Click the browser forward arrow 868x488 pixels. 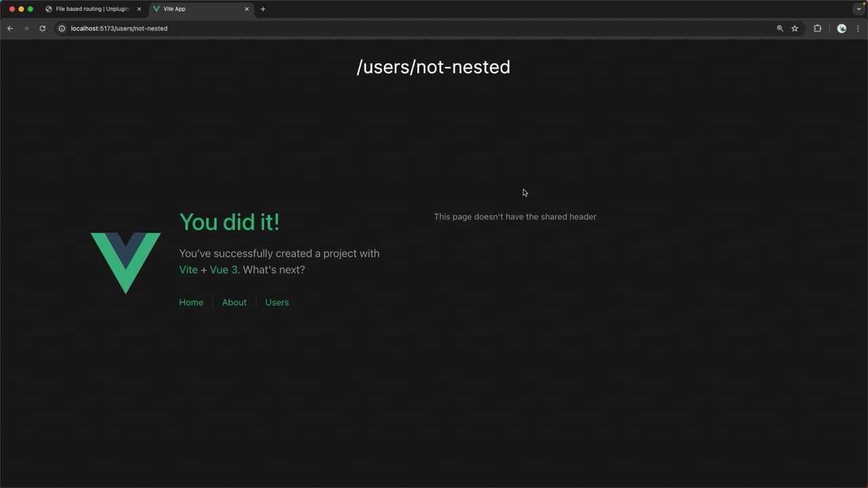click(x=26, y=28)
